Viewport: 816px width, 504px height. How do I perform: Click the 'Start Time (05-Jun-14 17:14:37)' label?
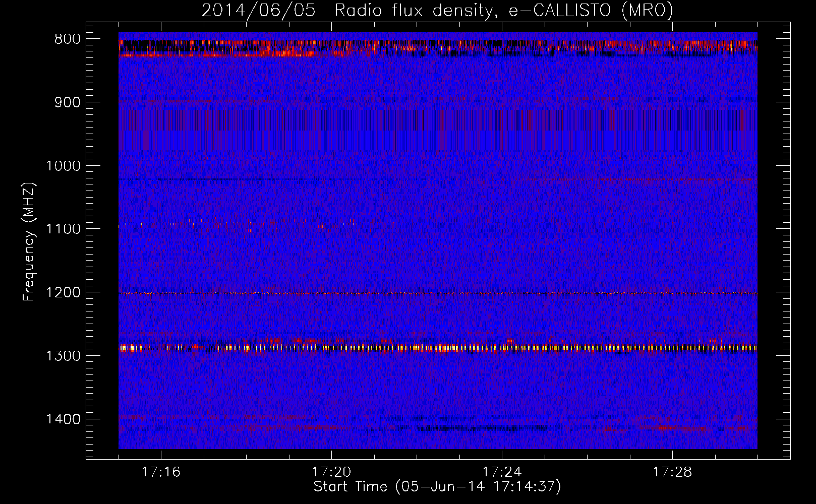tap(437, 487)
